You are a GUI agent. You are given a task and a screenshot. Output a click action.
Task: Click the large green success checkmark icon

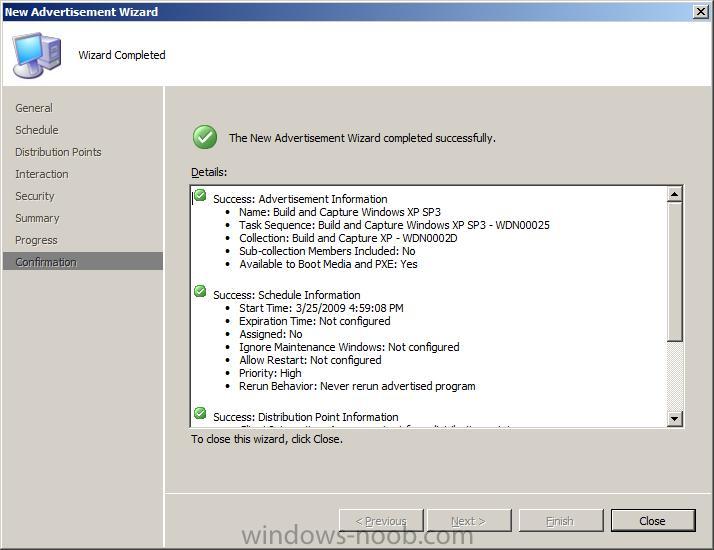pos(205,137)
